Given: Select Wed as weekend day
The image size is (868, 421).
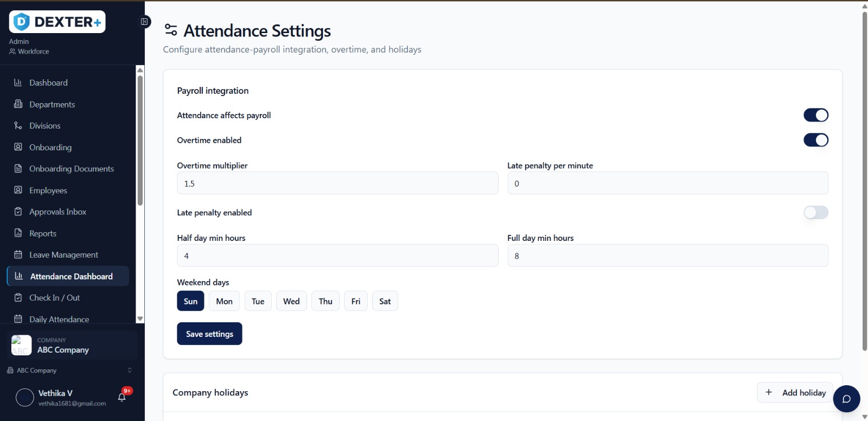Looking at the screenshot, I should click(291, 301).
